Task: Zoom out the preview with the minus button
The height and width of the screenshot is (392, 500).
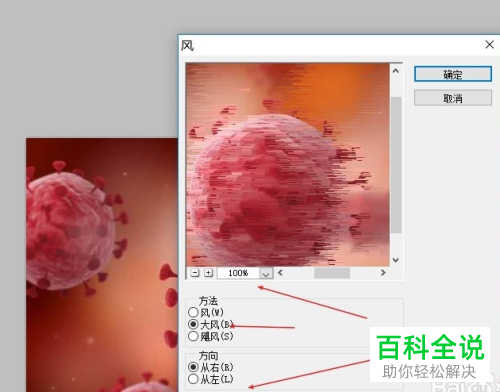Action: point(195,273)
